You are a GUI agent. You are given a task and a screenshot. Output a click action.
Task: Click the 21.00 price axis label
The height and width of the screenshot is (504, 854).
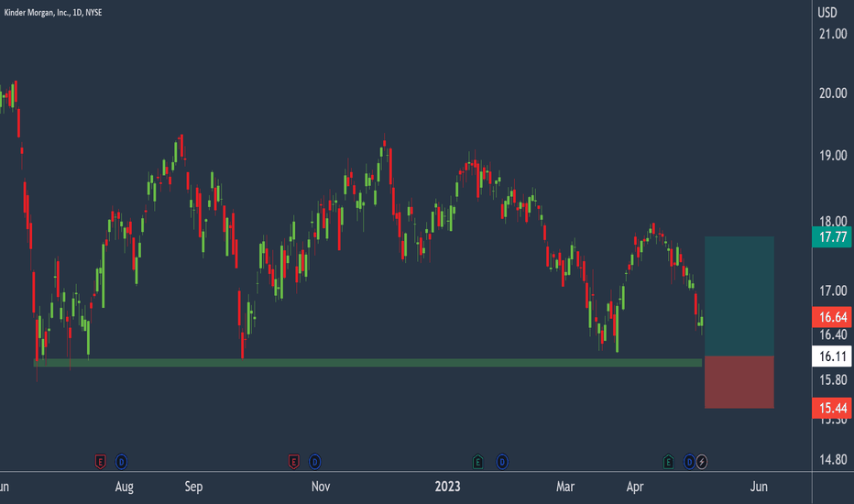pos(833,34)
